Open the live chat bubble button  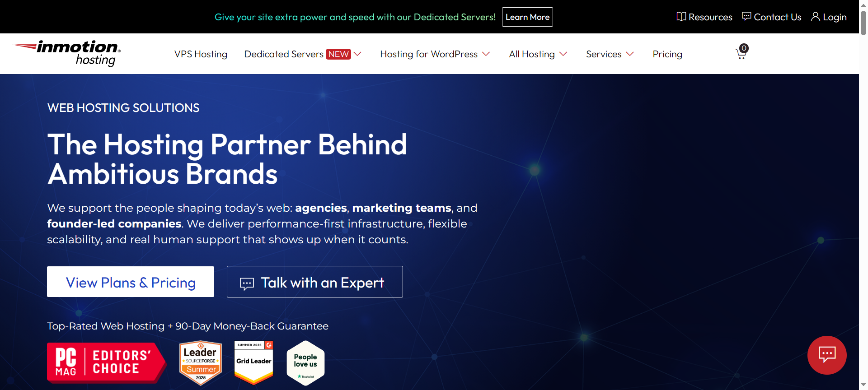[826, 355]
